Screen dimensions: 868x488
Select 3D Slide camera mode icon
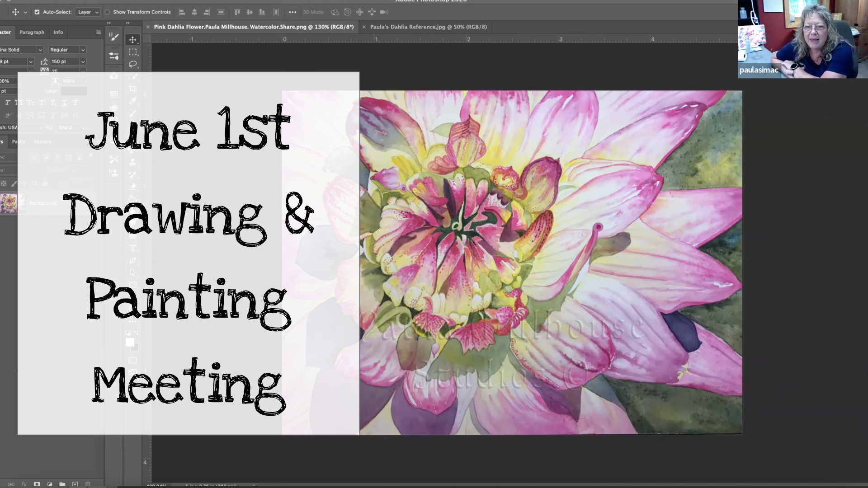[x=372, y=12]
